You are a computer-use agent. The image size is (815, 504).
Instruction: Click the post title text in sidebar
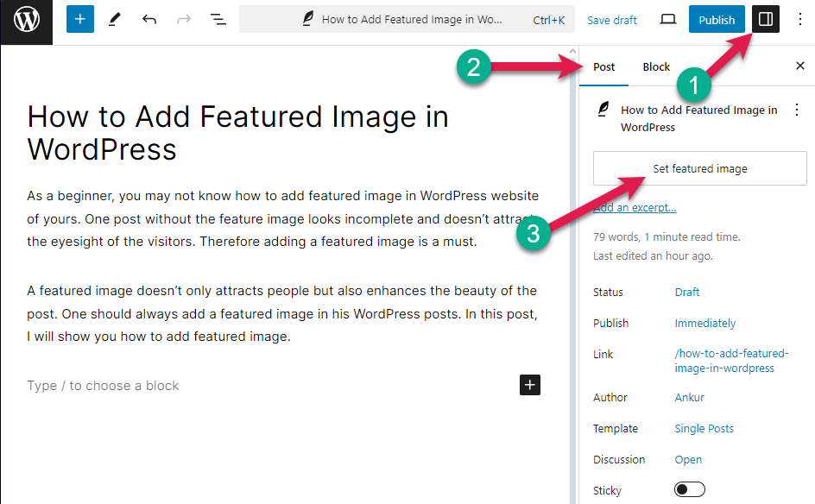699,118
